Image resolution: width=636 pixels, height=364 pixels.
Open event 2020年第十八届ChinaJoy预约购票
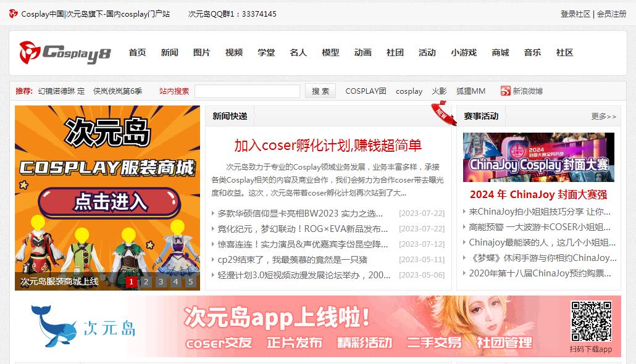[540, 273]
